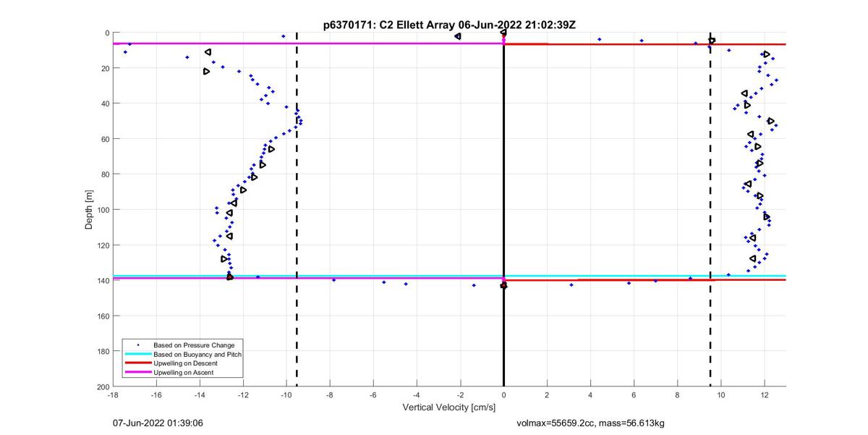Click the magenta line swatch in the legend
This screenshot has width=868, height=435.
point(137,372)
